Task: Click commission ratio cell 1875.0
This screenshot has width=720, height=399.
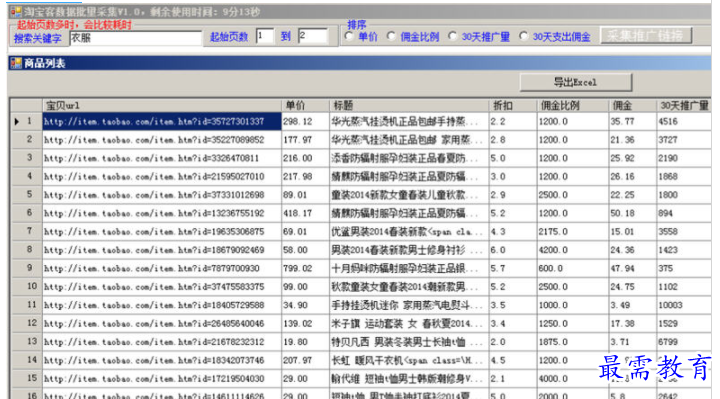Action: click(572, 342)
